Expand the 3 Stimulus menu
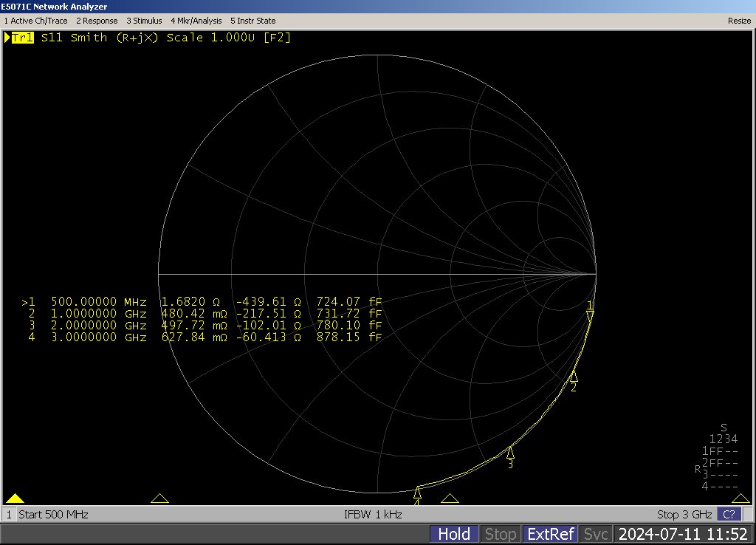 (x=144, y=21)
